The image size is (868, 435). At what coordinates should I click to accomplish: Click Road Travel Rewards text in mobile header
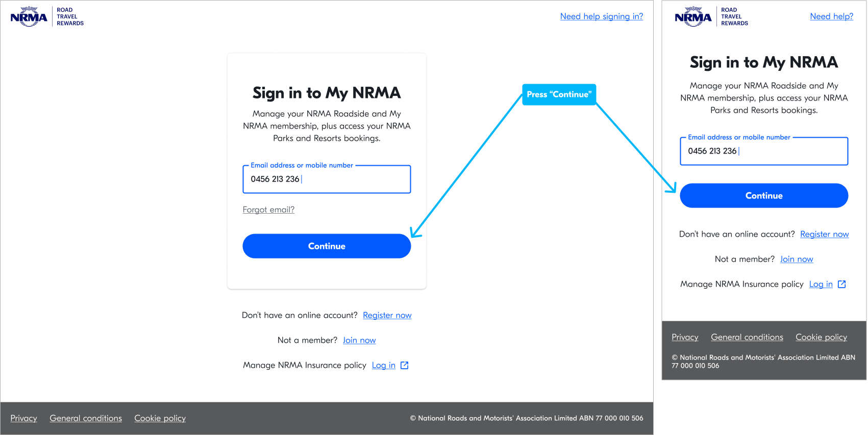734,16
